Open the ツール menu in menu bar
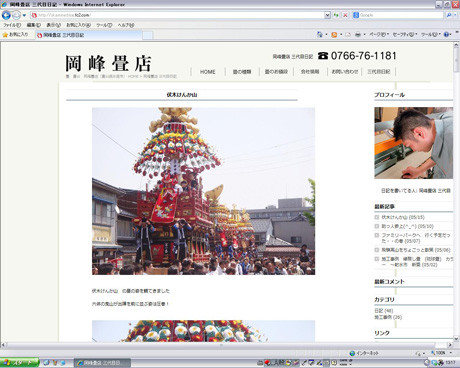This screenshot has height=368, width=460. click(104, 25)
